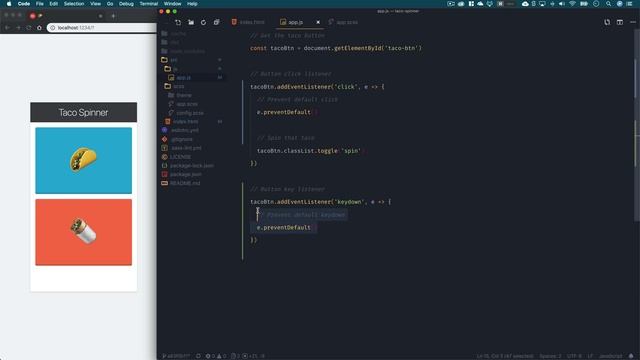This screenshot has width=640, height=360.
Task: Reload the browser page
Action: [29, 28]
